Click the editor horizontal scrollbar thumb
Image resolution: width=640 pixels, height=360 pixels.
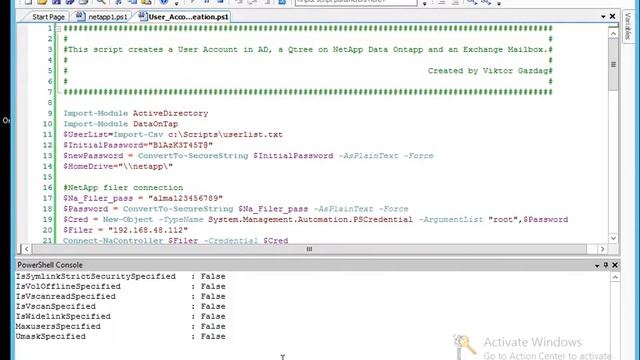coord(309,249)
